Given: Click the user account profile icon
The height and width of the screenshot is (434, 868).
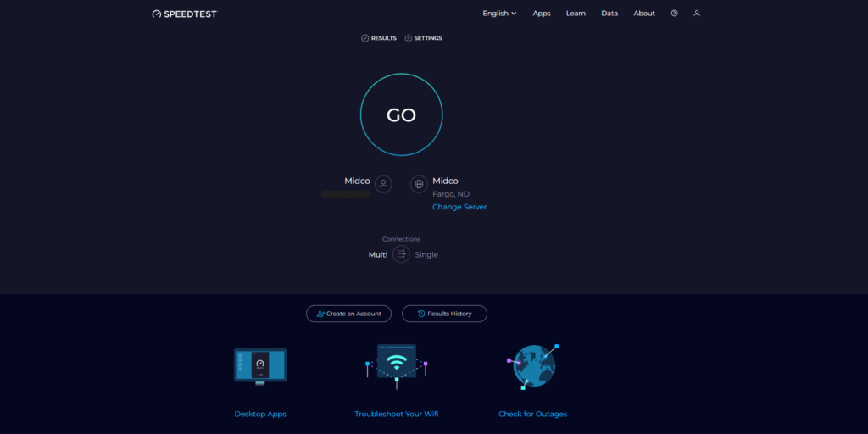Looking at the screenshot, I should point(697,14).
